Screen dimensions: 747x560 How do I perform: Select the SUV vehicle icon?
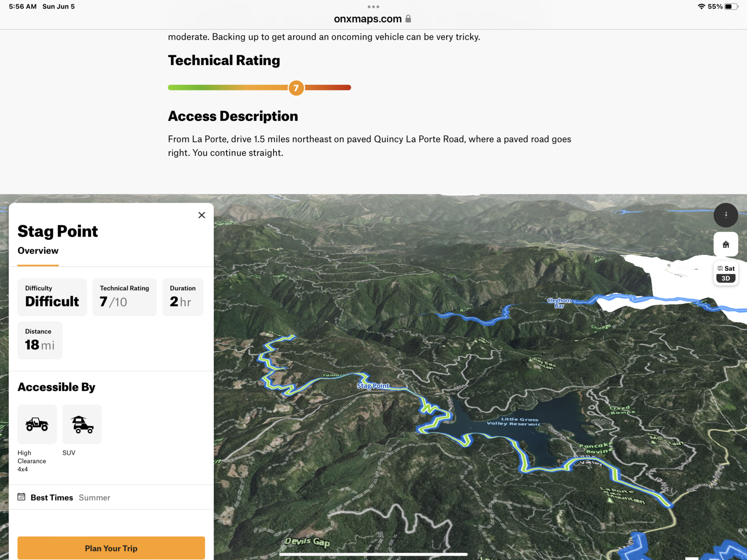(82, 424)
